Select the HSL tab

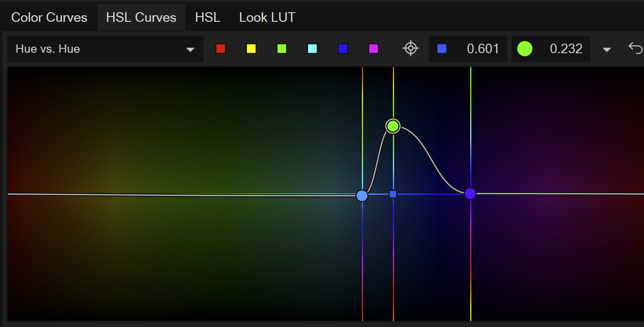208,17
